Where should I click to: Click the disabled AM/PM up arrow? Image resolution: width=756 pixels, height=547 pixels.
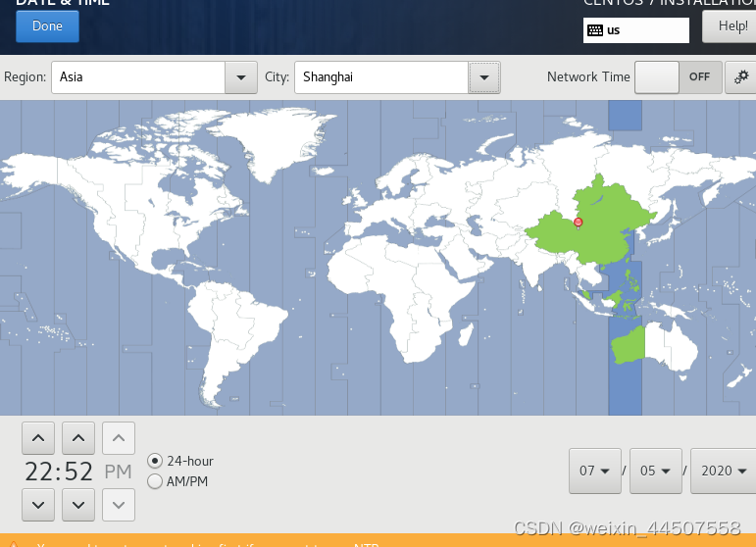click(119, 438)
